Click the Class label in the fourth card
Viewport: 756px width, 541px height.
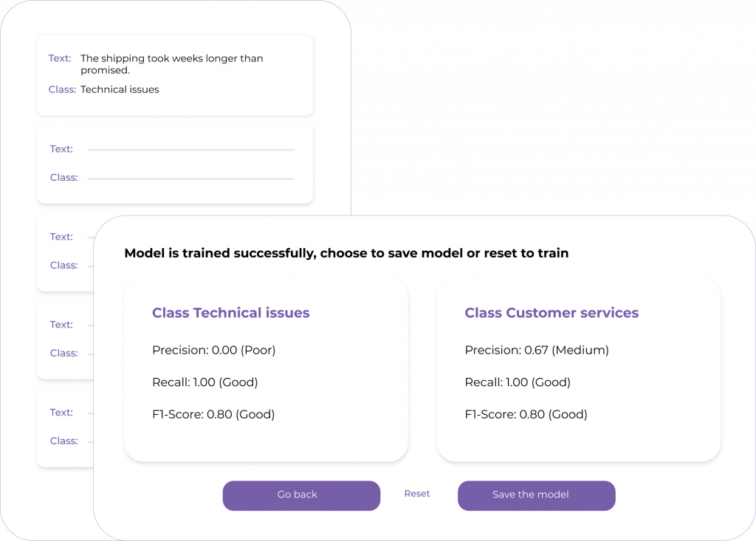(x=63, y=354)
